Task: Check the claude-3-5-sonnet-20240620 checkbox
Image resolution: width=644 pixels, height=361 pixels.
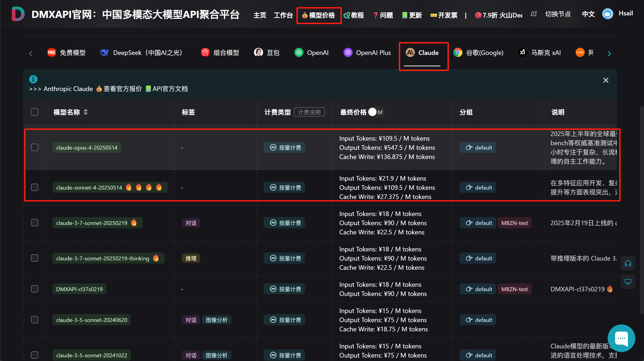Action: point(35,320)
